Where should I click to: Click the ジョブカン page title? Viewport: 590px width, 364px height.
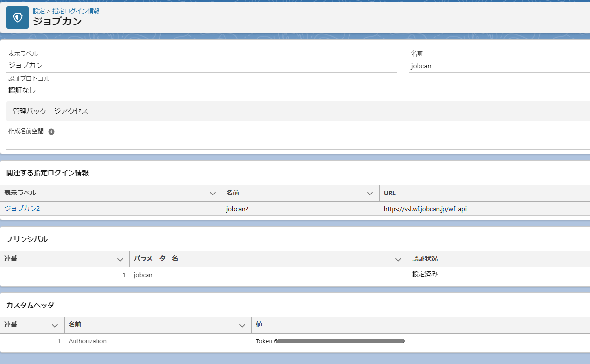tap(57, 22)
